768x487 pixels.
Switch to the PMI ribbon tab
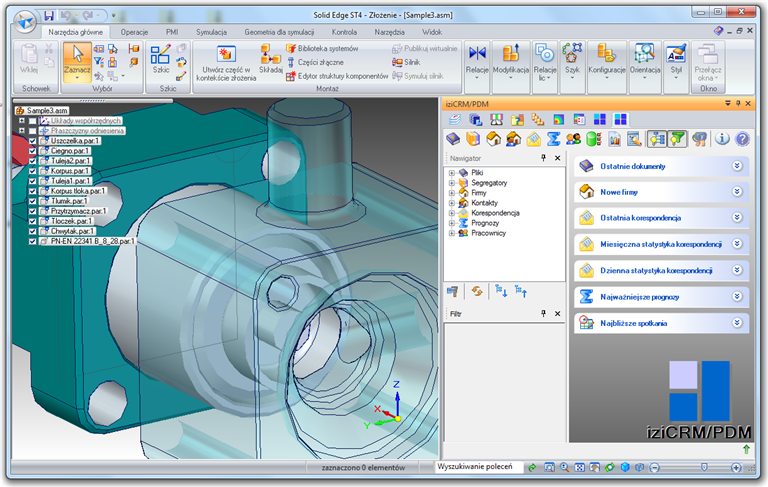(172, 32)
